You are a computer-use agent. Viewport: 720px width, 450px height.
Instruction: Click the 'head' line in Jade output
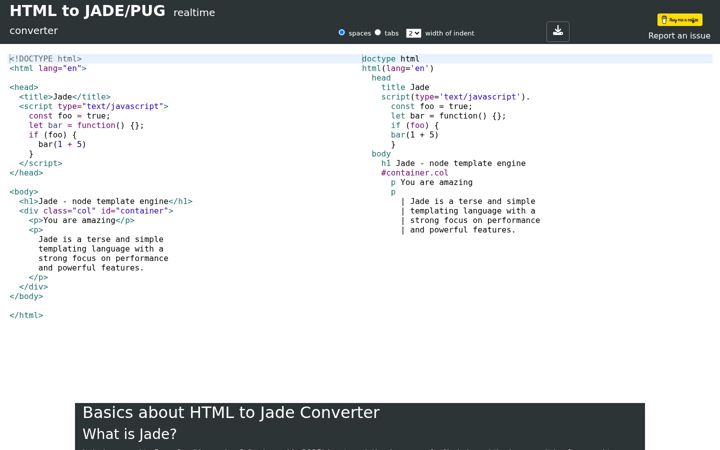tap(381, 78)
